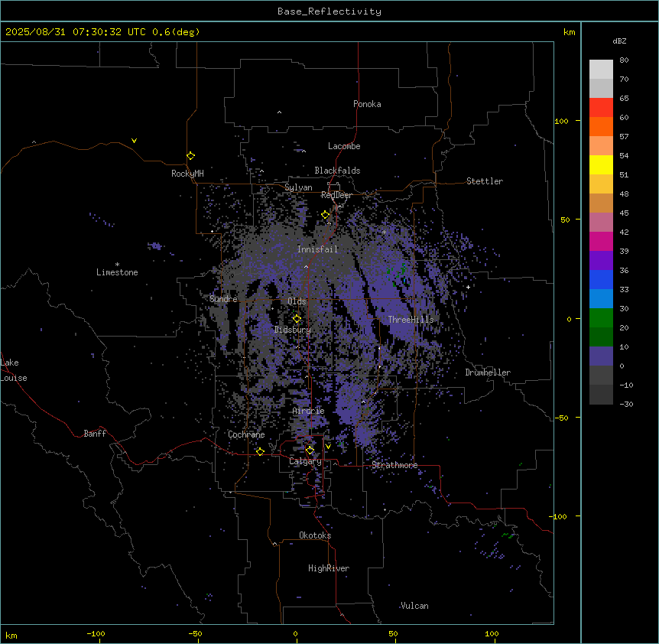
Task: Click the 80 value on the dBZ scale
Action: [x=624, y=60]
